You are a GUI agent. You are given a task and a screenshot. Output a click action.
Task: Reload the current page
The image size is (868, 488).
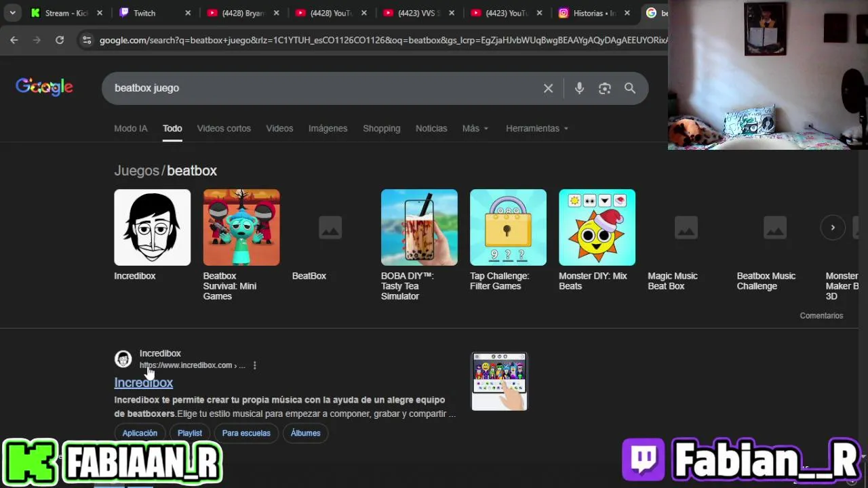[60, 40]
